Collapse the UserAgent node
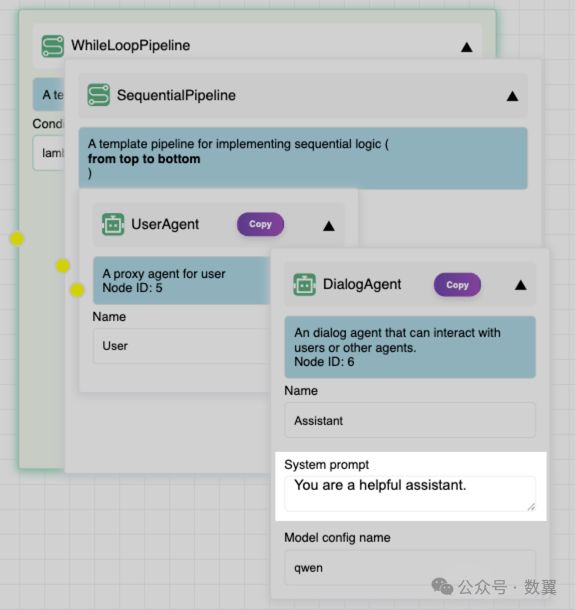575x610 pixels. (x=329, y=226)
